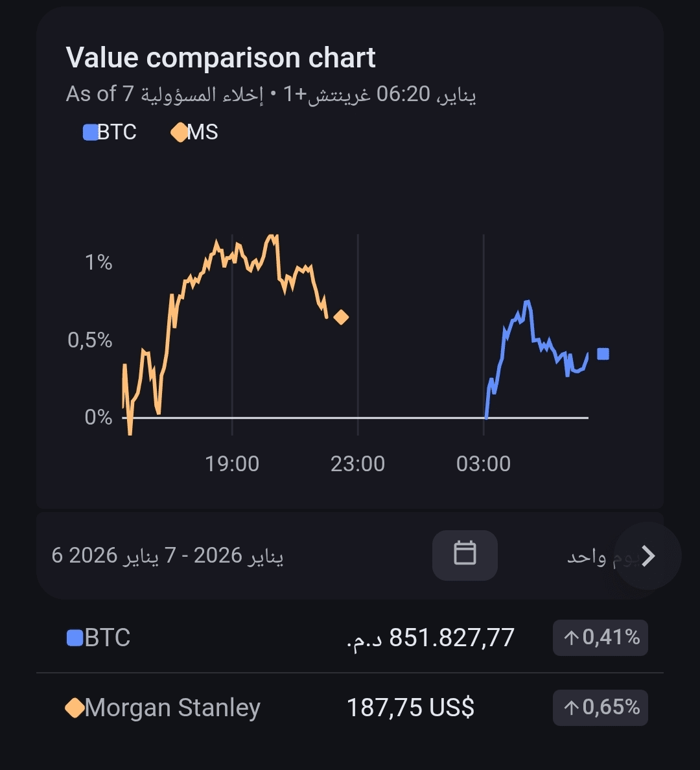Click the up arrow in the 0,41% badge

click(571, 638)
